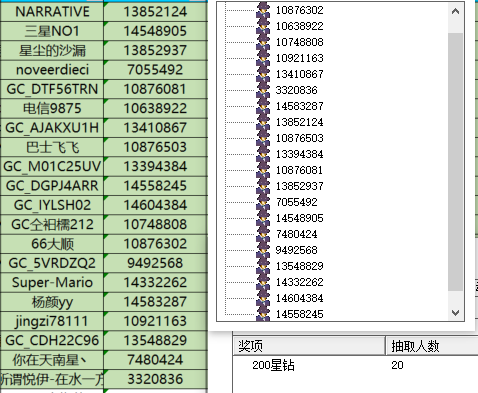Click spreadsheet ID cell 14548905

point(155,31)
